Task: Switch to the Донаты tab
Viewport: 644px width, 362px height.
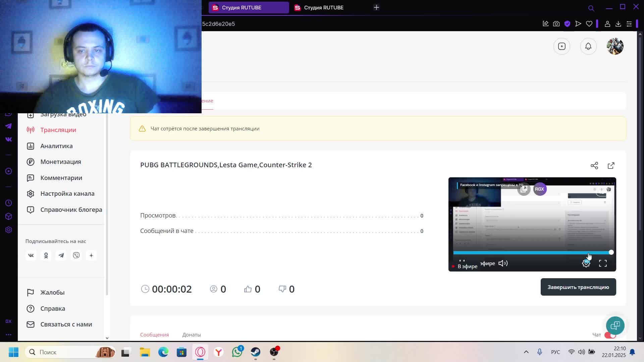Action: pos(191,335)
